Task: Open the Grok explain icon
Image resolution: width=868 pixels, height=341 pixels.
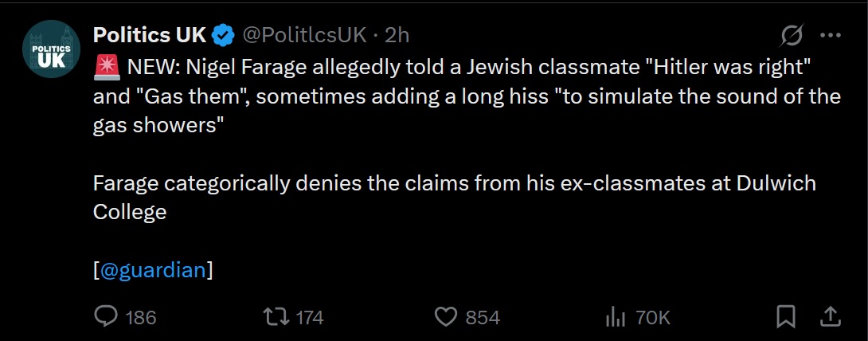Action: click(x=792, y=37)
